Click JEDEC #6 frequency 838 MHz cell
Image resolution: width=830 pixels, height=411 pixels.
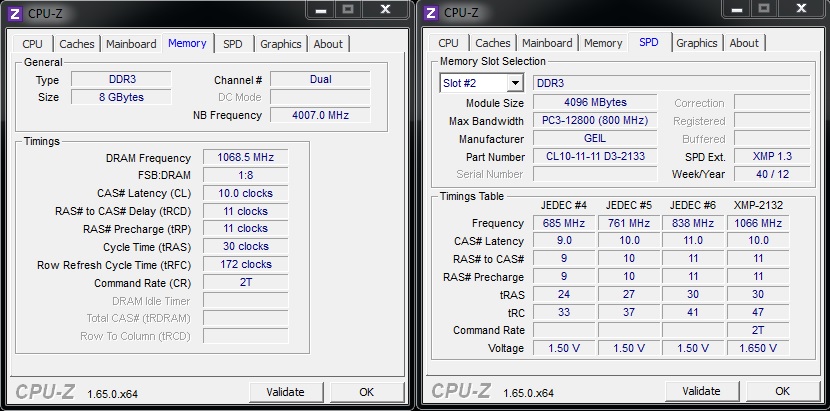pos(693,223)
